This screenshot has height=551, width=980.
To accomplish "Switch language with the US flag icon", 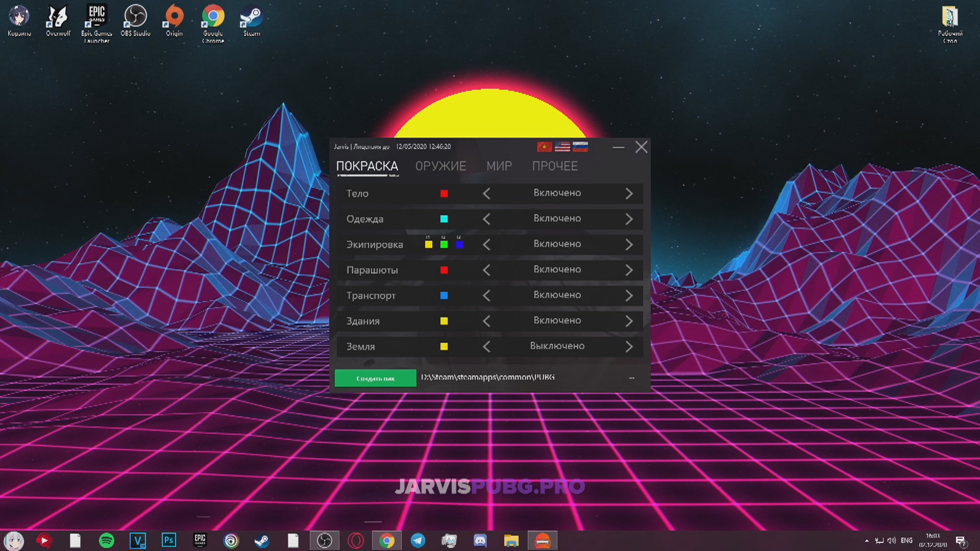I will click(x=562, y=147).
